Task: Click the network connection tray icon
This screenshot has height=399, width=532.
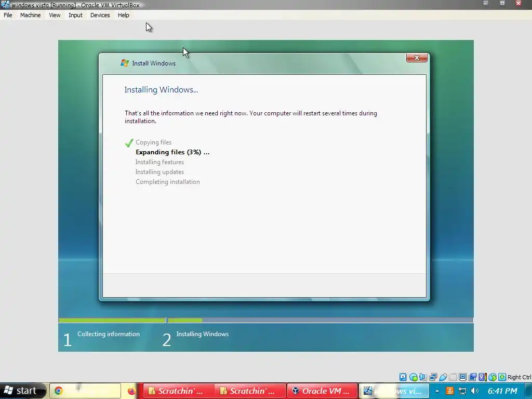Action: [462, 391]
